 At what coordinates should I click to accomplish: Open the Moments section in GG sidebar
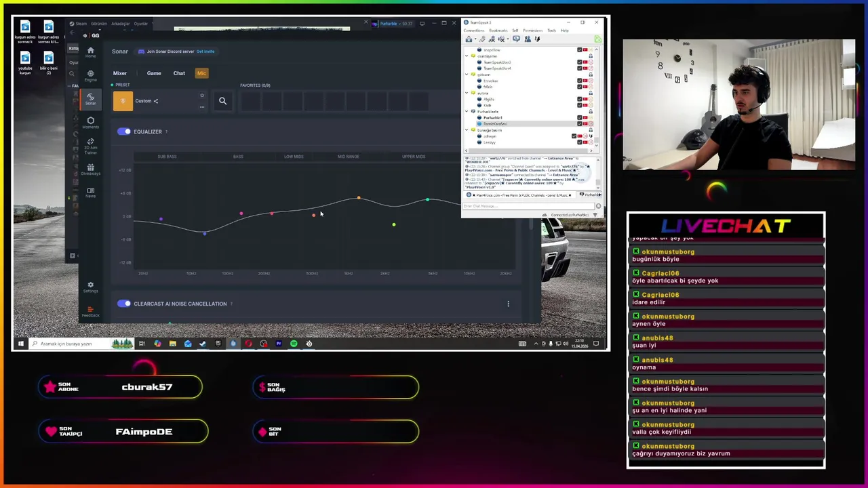(90, 123)
